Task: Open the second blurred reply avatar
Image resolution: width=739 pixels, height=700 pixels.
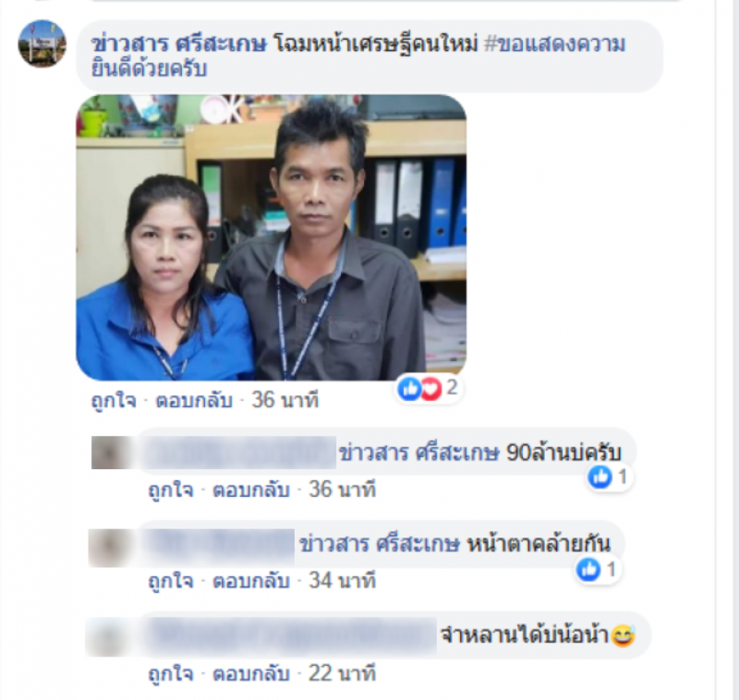Action: [109, 548]
